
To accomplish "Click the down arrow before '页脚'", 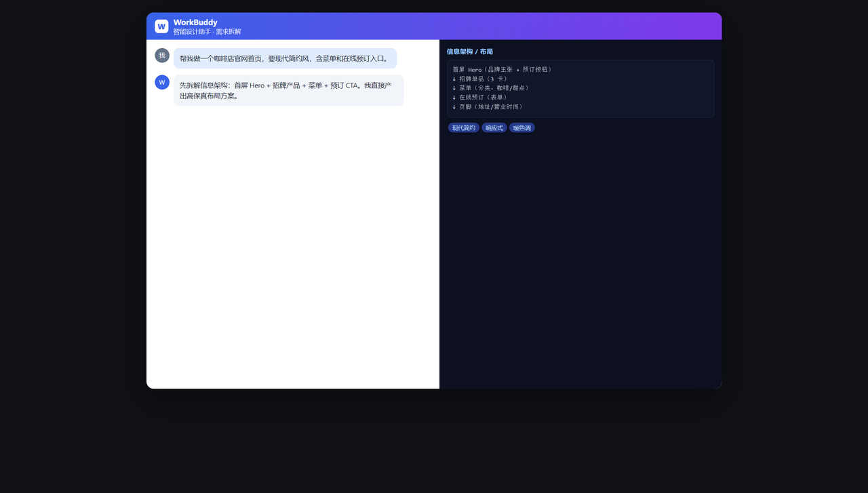I will point(454,106).
